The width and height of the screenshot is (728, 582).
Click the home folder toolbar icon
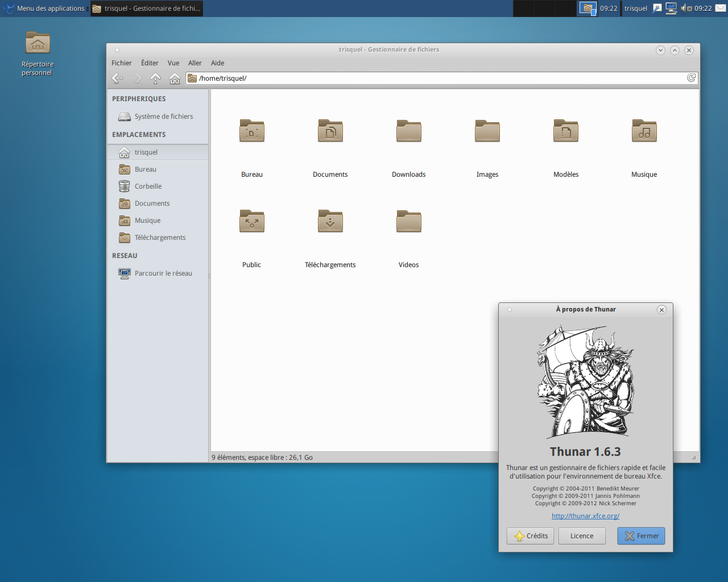click(175, 78)
